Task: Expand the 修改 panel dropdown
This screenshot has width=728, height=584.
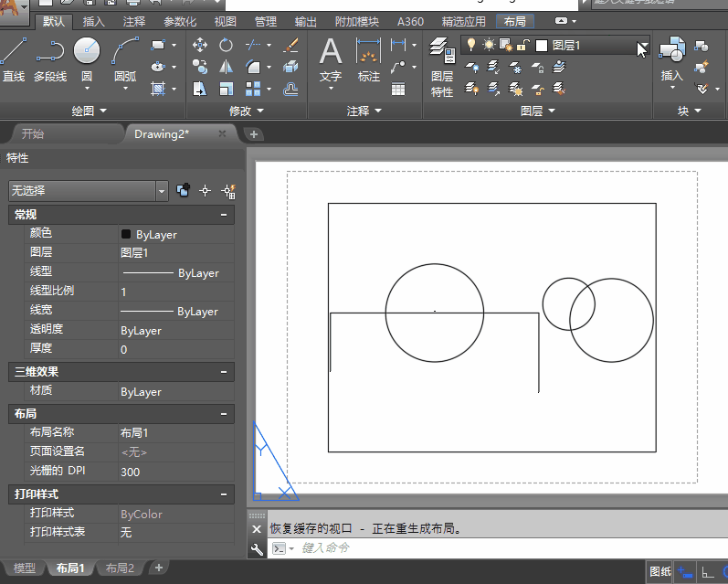Action: pyautogui.click(x=246, y=111)
